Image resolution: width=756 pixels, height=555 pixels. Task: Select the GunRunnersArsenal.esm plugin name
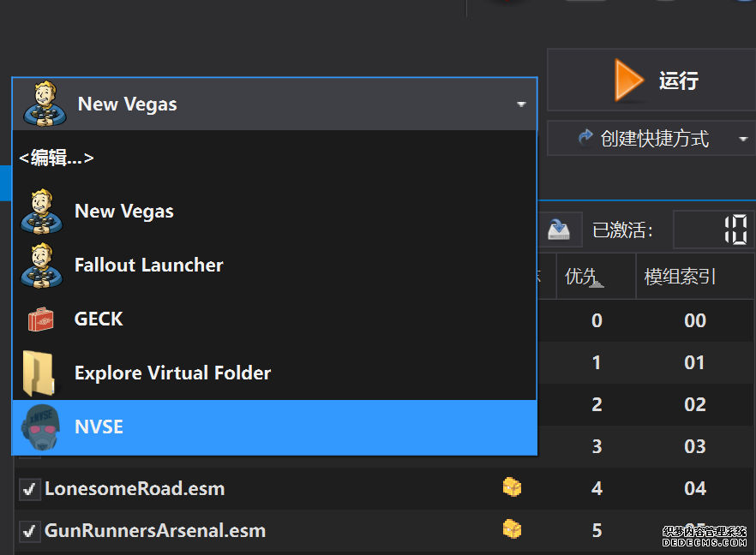click(x=154, y=530)
